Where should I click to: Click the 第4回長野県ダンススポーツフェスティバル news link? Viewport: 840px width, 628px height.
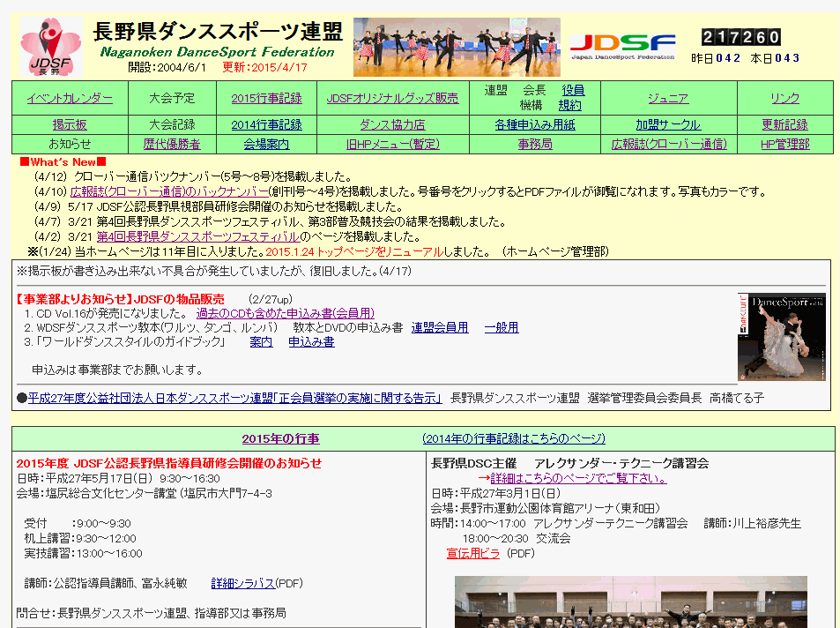coord(197,236)
